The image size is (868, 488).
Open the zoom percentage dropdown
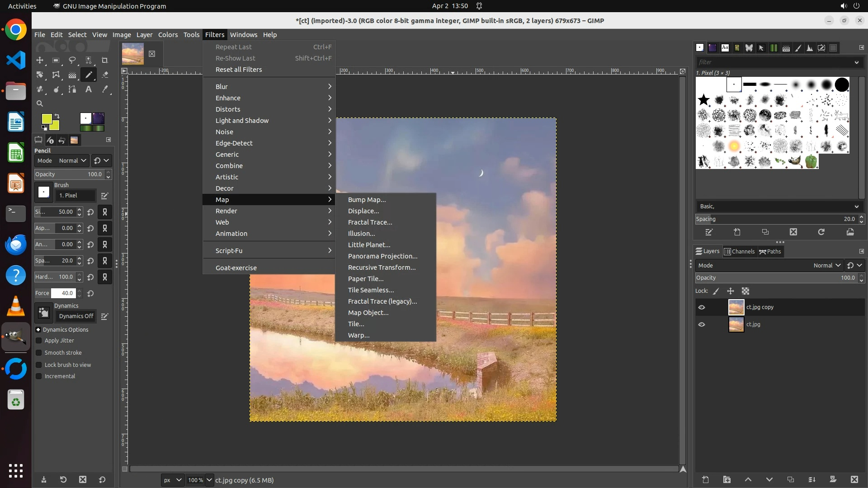coord(209,480)
